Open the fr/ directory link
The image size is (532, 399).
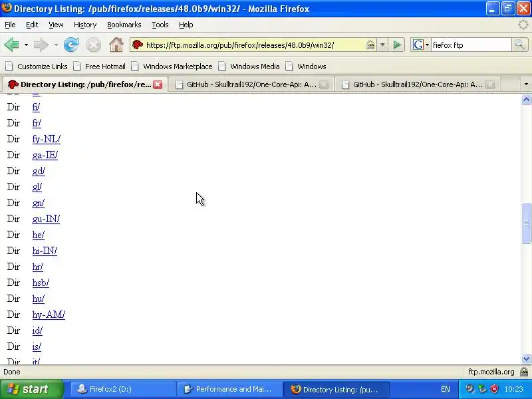[37, 123]
